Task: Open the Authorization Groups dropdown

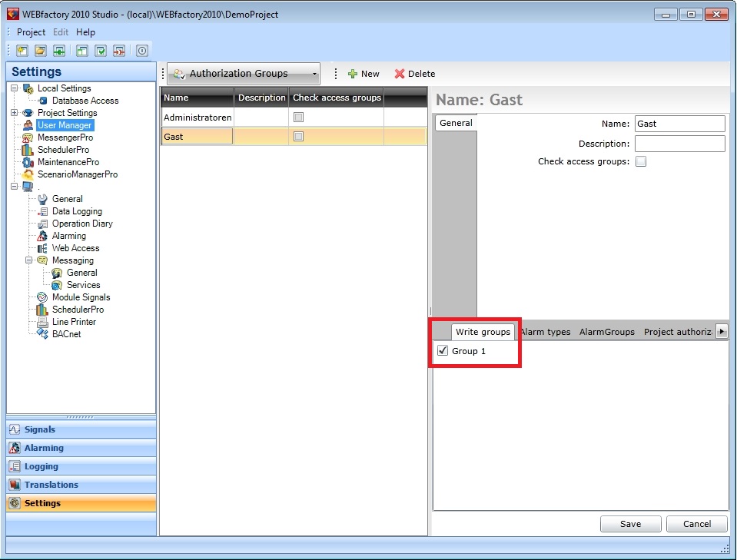Action: click(x=315, y=74)
